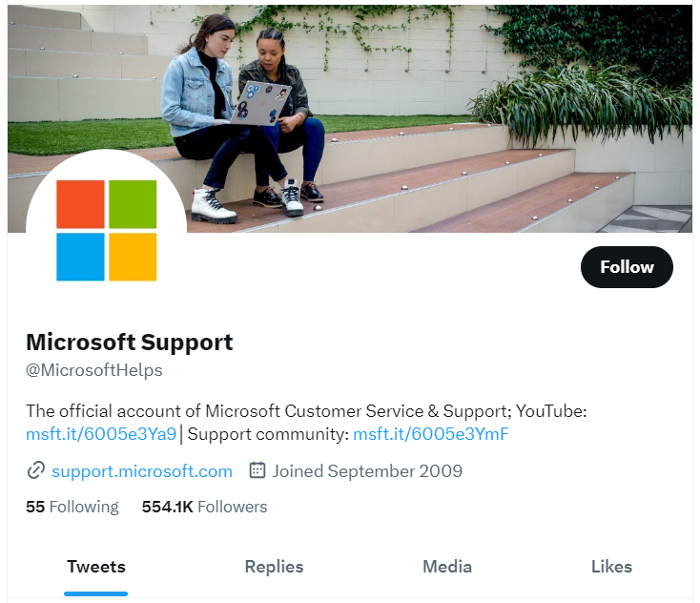Open the Replies tab
Screen dimensions: 700x603
(274, 567)
